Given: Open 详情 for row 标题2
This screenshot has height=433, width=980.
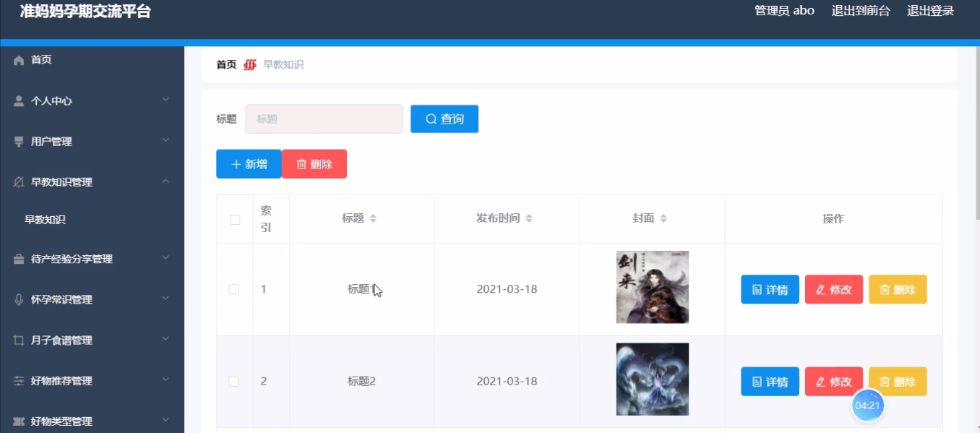Looking at the screenshot, I should (770, 382).
